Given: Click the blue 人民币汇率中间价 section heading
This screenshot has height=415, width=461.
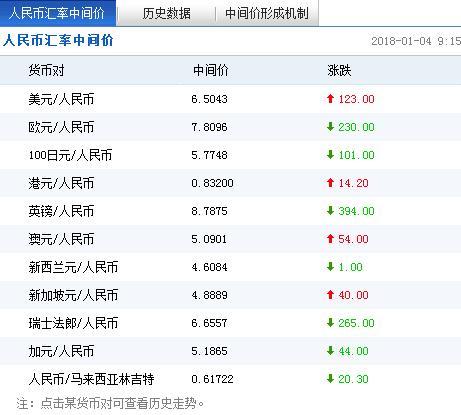Looking at the screenshot, I should pyautogui.click(x=58, y=40).
